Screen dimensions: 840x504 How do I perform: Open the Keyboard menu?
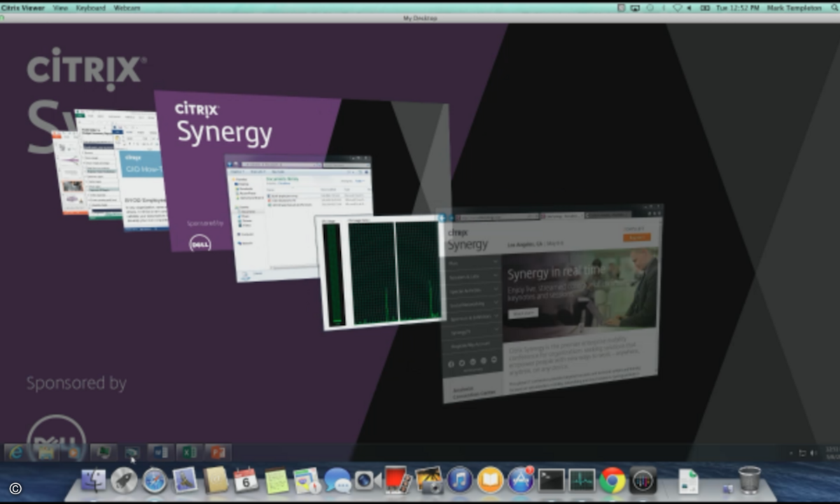[90, 8]
